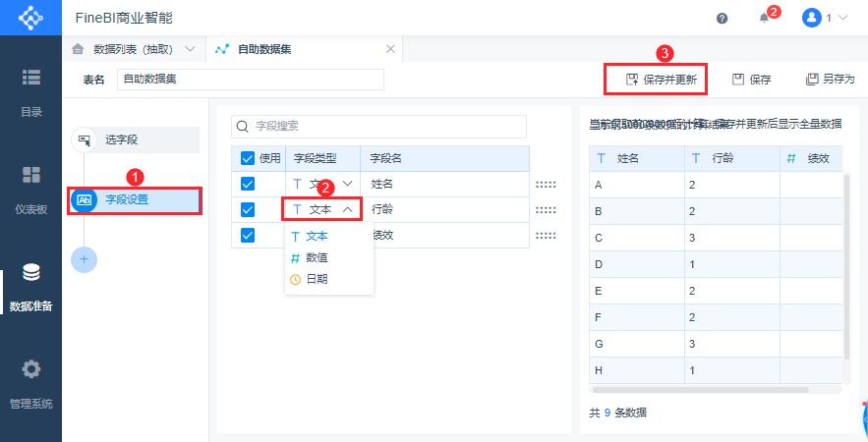The height and width of the screenshot is (442, 868).
Task: Select 数值 from the type menu
Action: tap(316, 257)
